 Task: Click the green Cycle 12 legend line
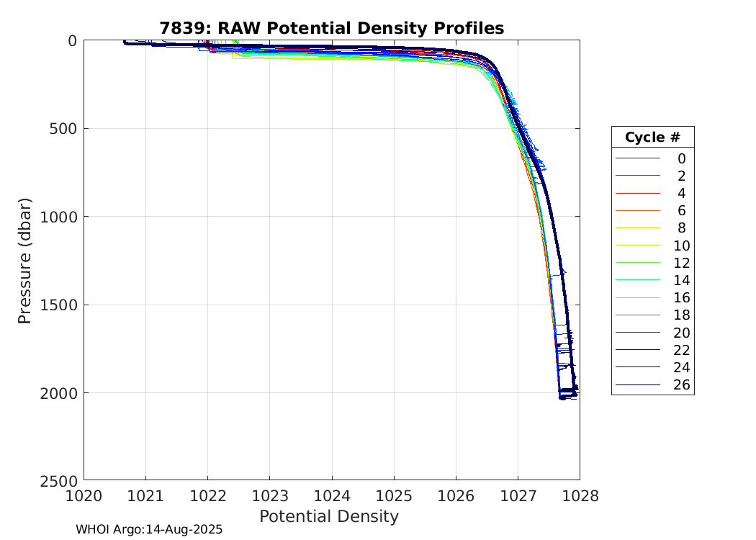[x=639, y=263]
